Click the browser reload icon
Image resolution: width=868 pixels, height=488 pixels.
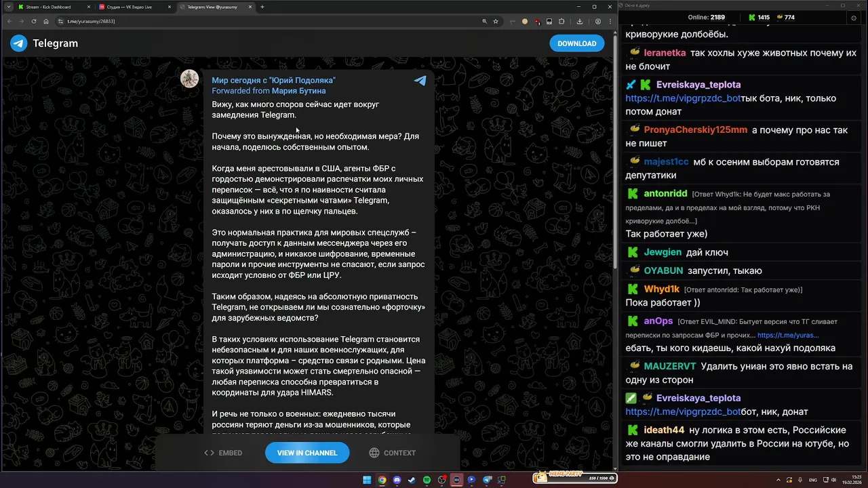[x=34, y=21]
